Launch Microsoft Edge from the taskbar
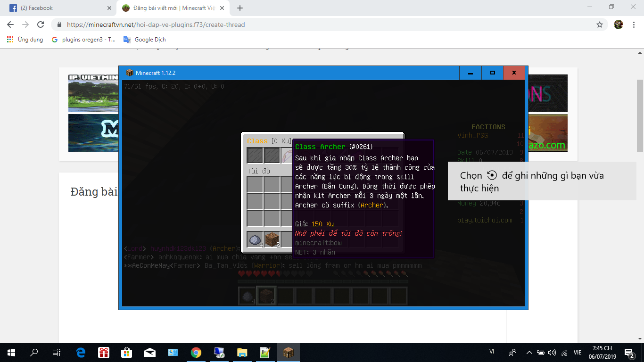The height and width of the screenshot is (362, 644). point(81,352)
